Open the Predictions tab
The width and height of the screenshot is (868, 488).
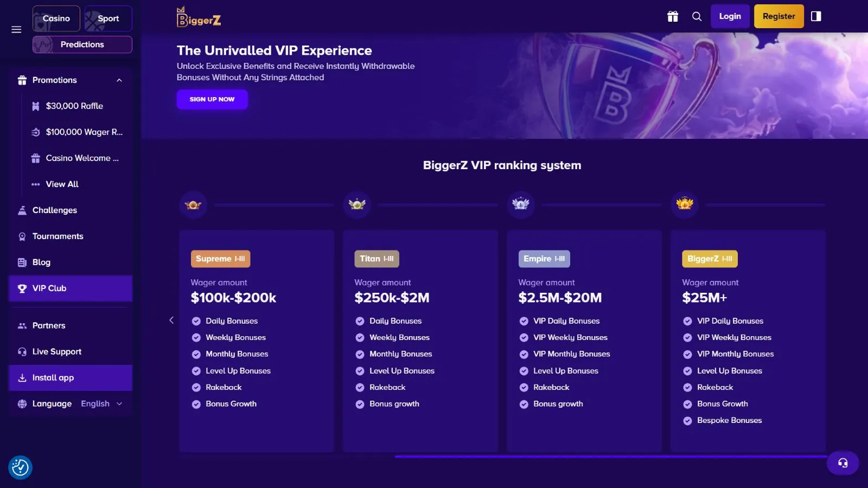82,44
